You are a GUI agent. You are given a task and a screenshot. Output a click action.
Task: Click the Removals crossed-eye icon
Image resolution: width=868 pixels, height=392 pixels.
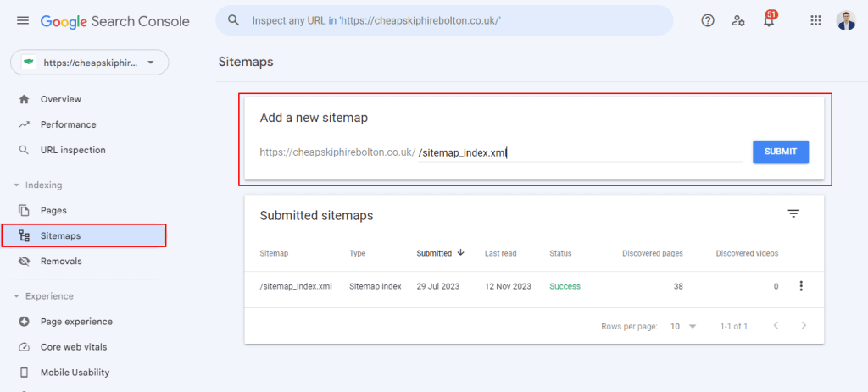coord(24,261)
